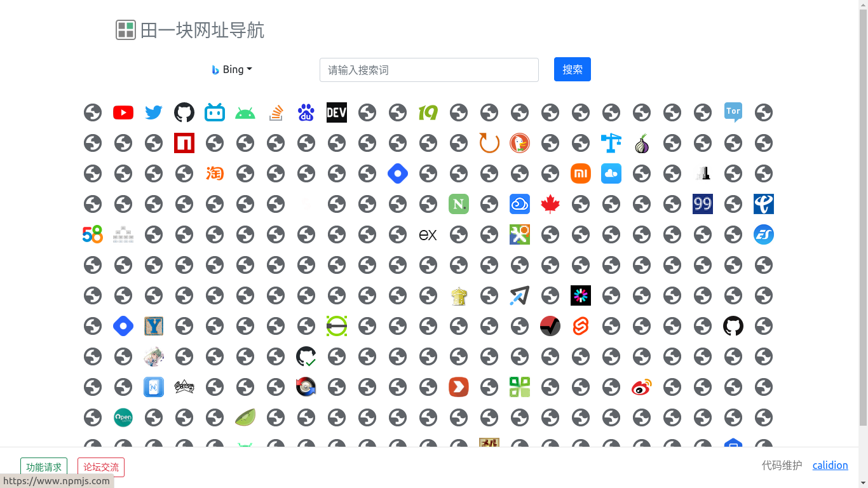Open the black DEV icon

coord(337,112)
